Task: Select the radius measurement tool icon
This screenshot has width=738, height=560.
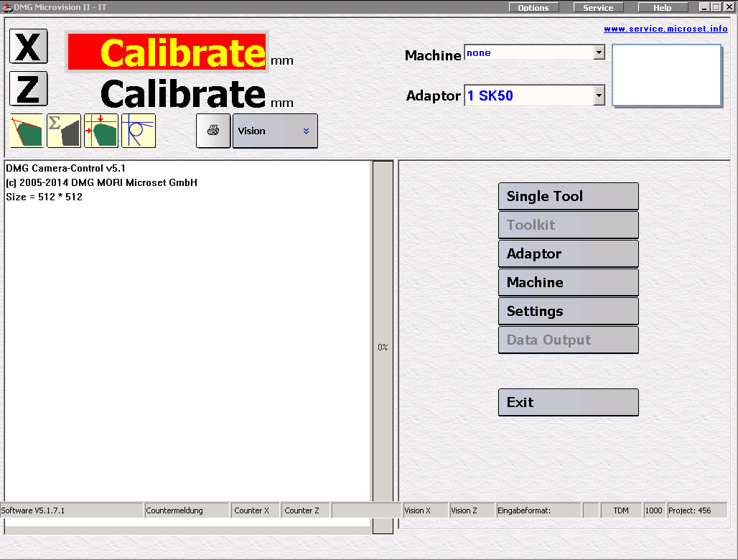Action: point(139,131)
